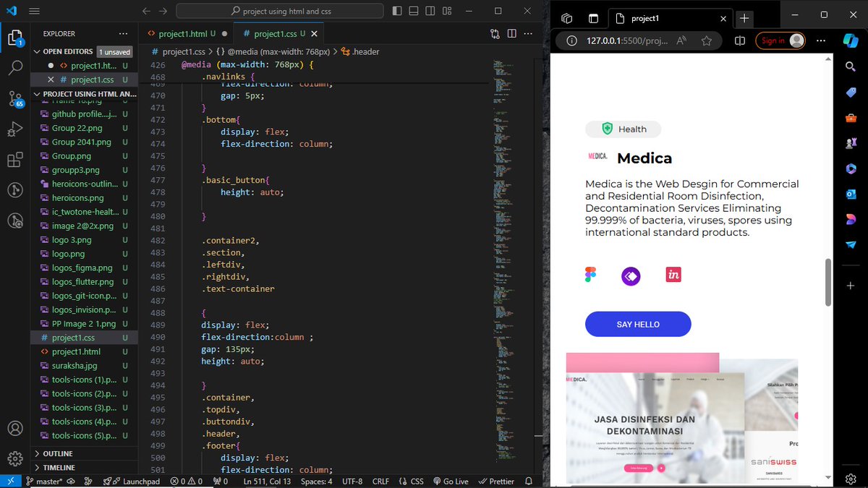868x488 pixels.
Task: Toggle the secondary side bar layout button
Action: coord(431,12)
